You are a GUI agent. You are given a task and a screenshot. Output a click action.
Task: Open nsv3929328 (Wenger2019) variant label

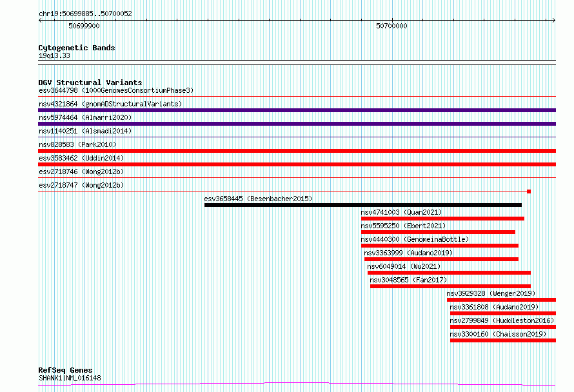491,293
